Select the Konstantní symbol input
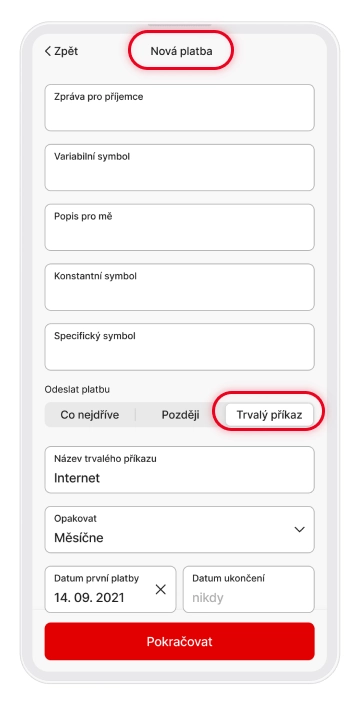Screen dimensions: 360x706 click(180, 287)
